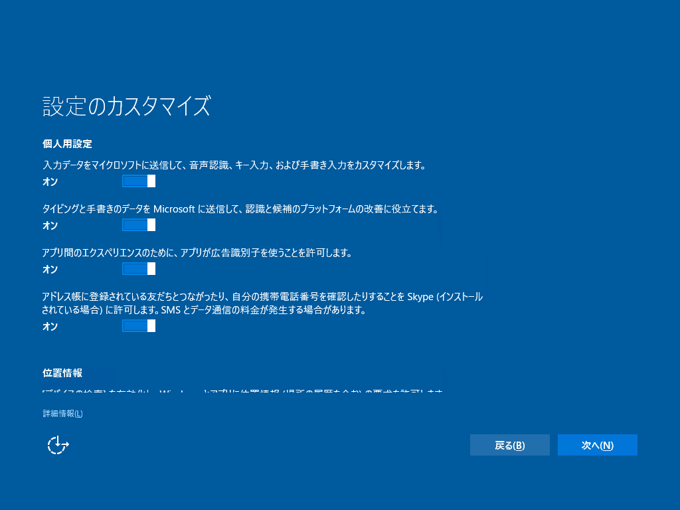Click the text about 広告識別子
Image resolution: width=680 pixels, height=510 pixels.
coord(197,253)
